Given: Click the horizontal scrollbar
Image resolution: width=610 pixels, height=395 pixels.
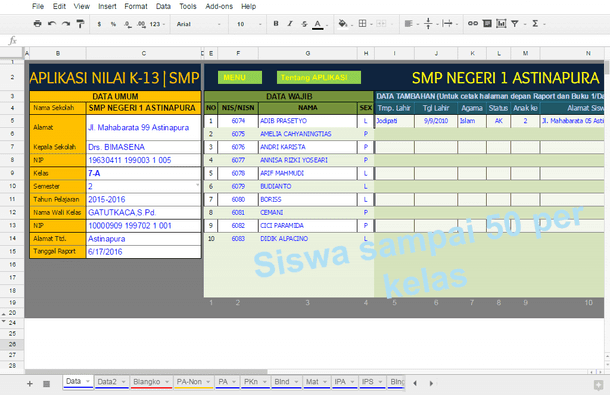Looking at the screenshot, I should point(146,372).
